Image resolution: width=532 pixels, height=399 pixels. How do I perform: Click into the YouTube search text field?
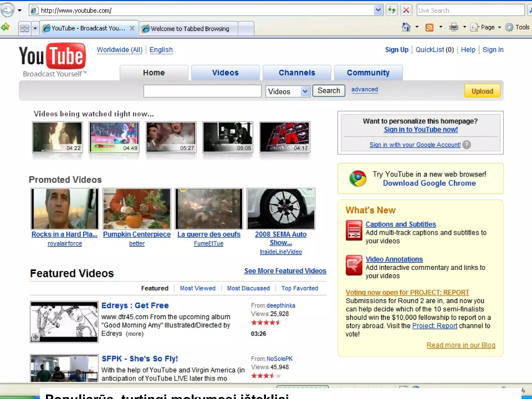[202, 91]
